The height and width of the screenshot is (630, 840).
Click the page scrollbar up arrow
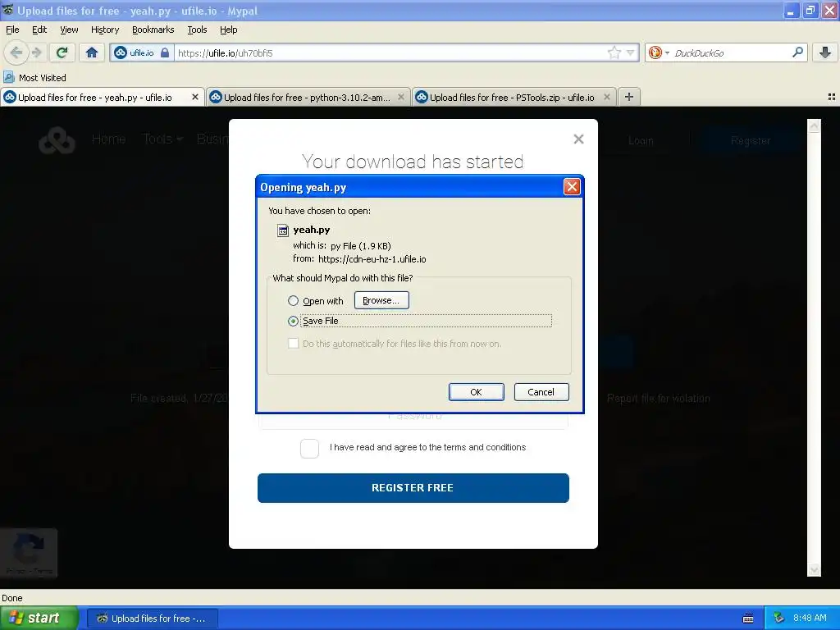pos(814,126)
